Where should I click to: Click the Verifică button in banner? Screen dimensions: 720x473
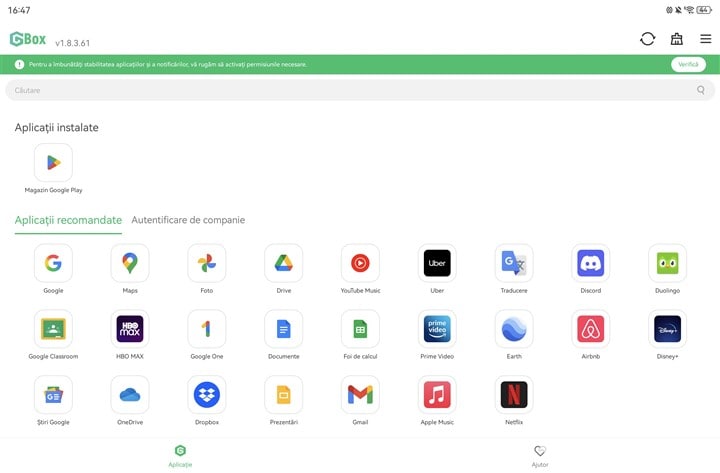pyautogui.click(x=688, y=64)
